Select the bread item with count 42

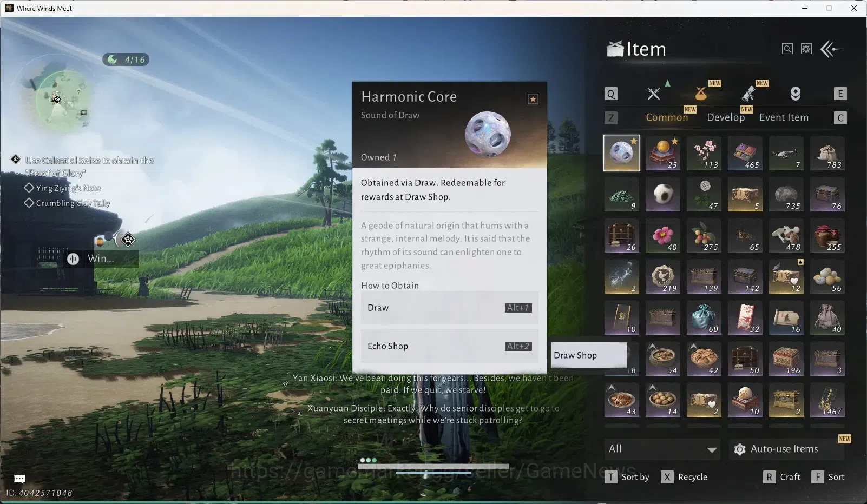coord(704,359)
